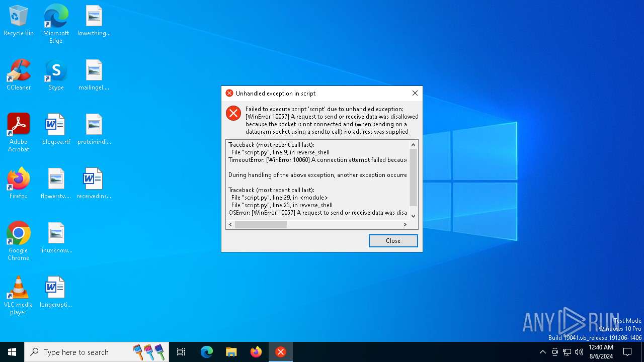Click the OSError WinError 10057 traceback line
Viewport: 644px width, 362px height.
(x=317, y=213)
